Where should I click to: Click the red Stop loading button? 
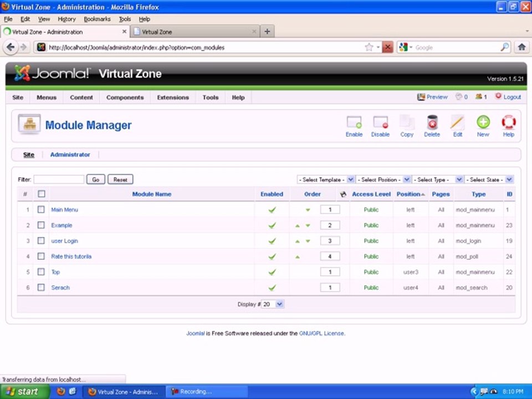387,47
